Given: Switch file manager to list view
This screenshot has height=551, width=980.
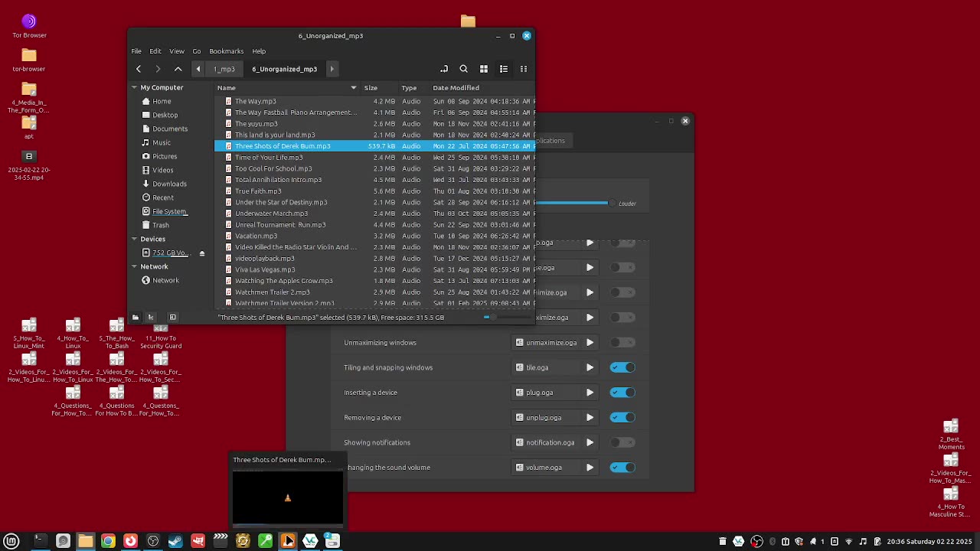Looking at the screenshot, I should (x=504, y=69).
